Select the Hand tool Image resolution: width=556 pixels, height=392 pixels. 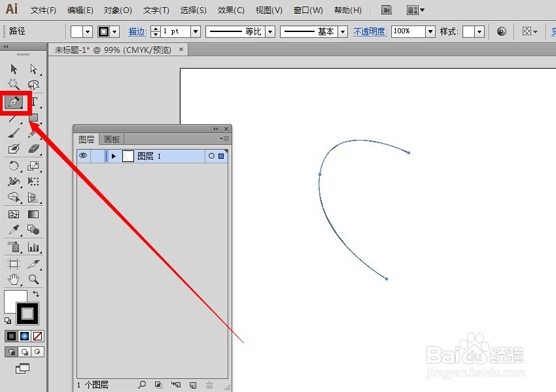click(x=14, y=280)
